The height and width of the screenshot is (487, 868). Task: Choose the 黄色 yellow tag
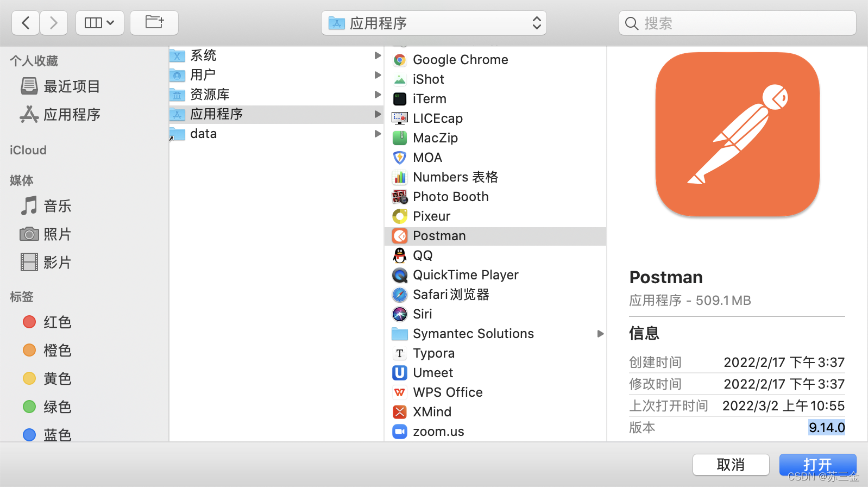(47, 379)
